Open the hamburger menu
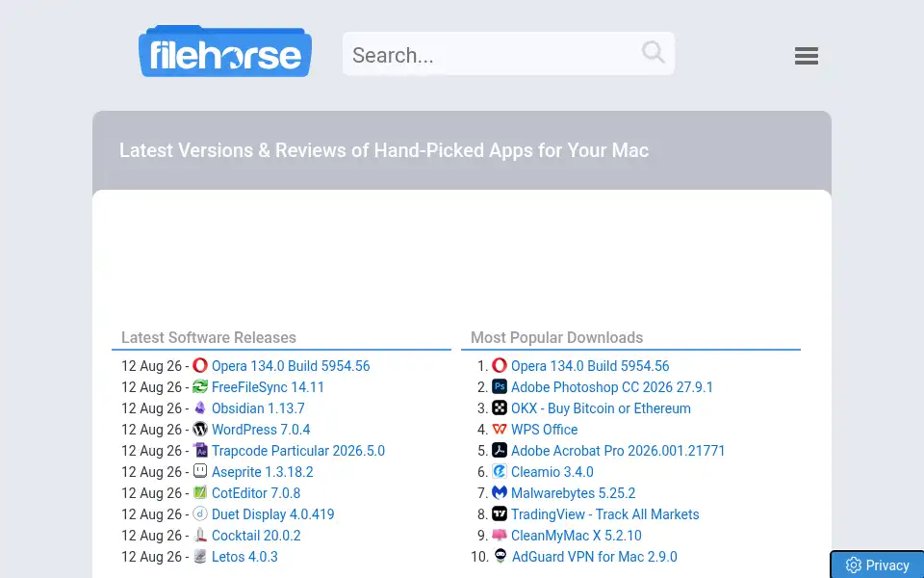Viewport: 924px width, 578px height. point(807,56)
